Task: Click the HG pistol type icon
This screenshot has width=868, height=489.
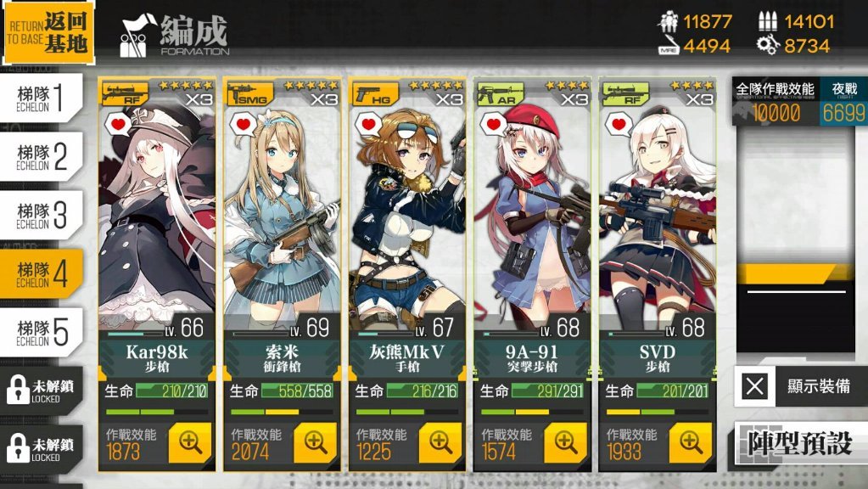Action: pos(375,94)
